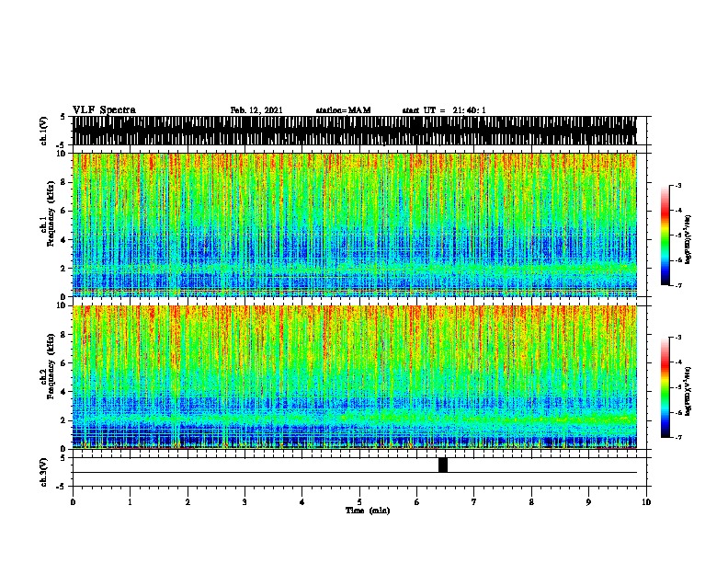Click the ch.3 flat baseline trace

pos(355,473)
